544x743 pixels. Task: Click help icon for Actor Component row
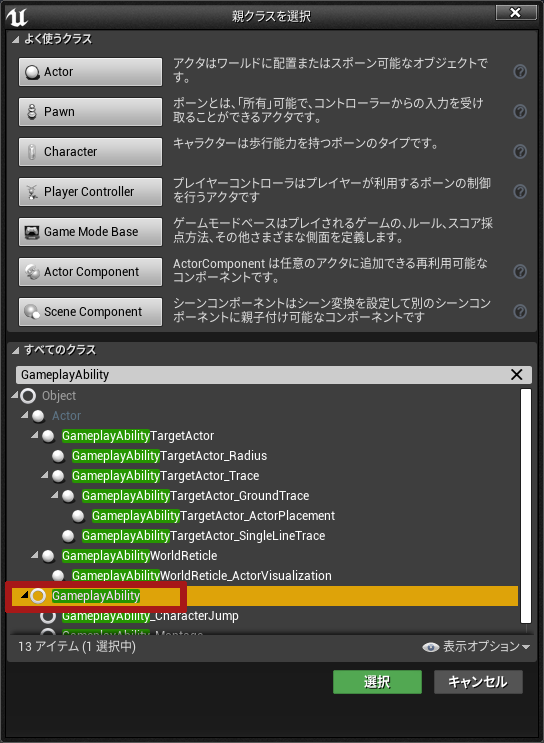[x=520, y=272]
